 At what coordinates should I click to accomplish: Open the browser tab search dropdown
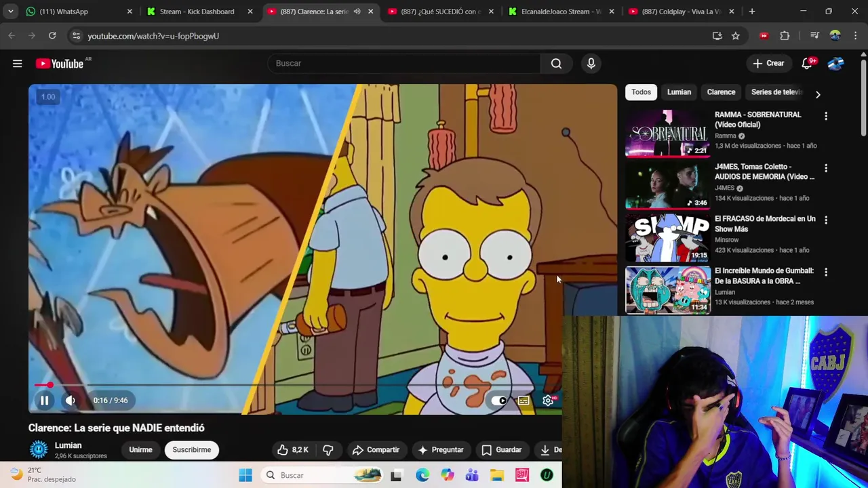pos(10,12)
